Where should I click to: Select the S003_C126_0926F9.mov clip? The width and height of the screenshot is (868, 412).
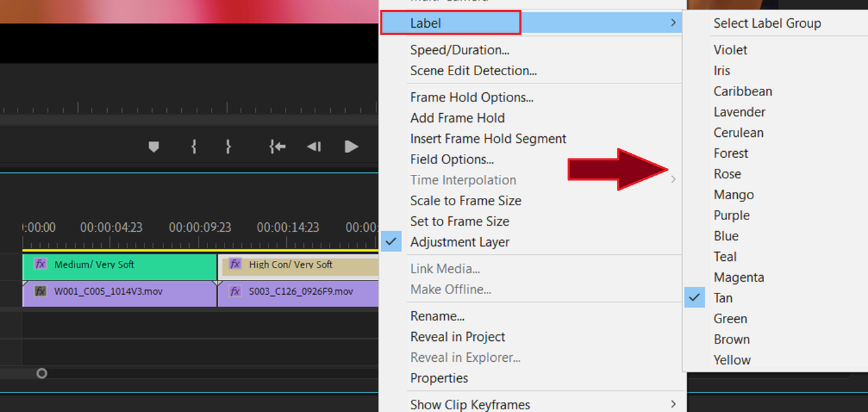[298, 294]
